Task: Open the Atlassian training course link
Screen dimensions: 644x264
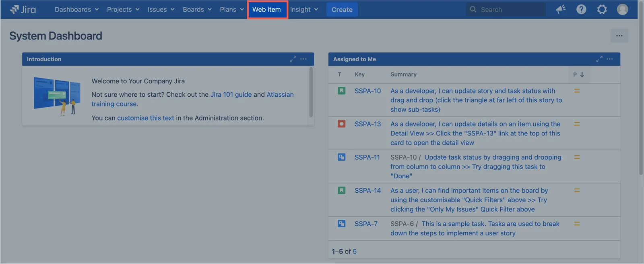Action: click(192, 99)
